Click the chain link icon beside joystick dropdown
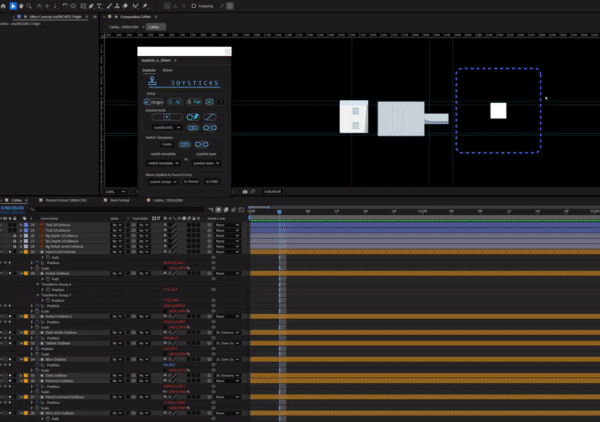The height and width of the screenshot is (422, 600). (193, 127)
